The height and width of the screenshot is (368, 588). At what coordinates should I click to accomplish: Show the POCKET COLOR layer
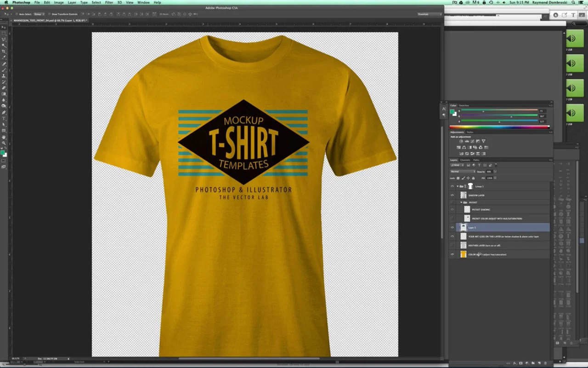(x=452, y=218)
